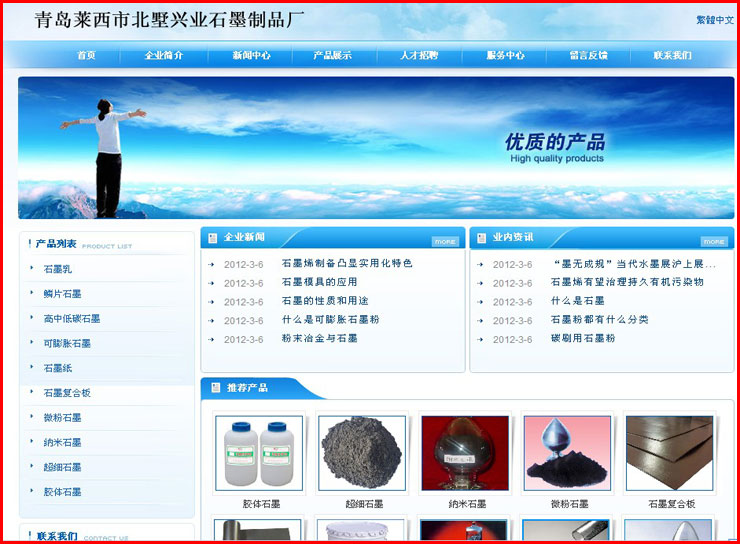Go to 联系我们 in navigation
The image size is (740, 544).
click(x=673, y=55)
